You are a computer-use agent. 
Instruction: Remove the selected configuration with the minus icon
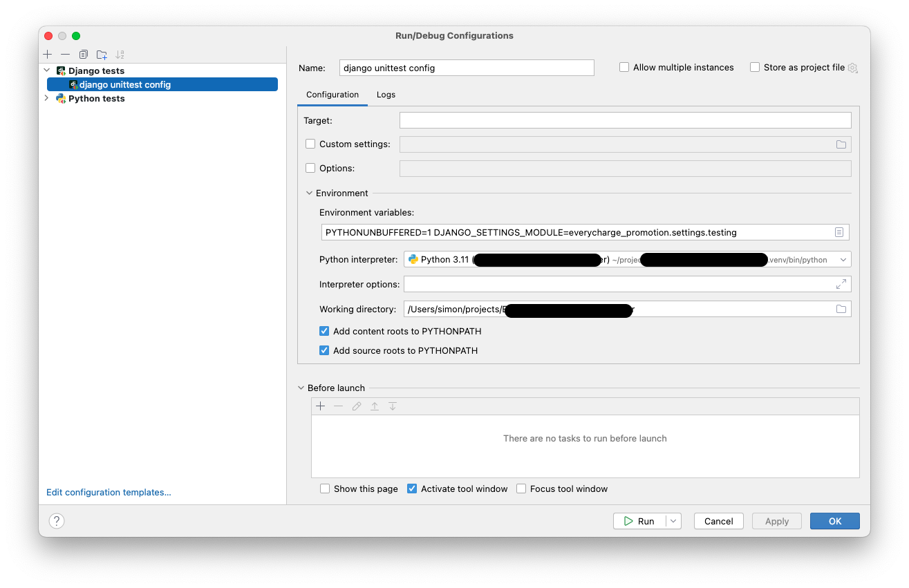click(x=65, y=55)
